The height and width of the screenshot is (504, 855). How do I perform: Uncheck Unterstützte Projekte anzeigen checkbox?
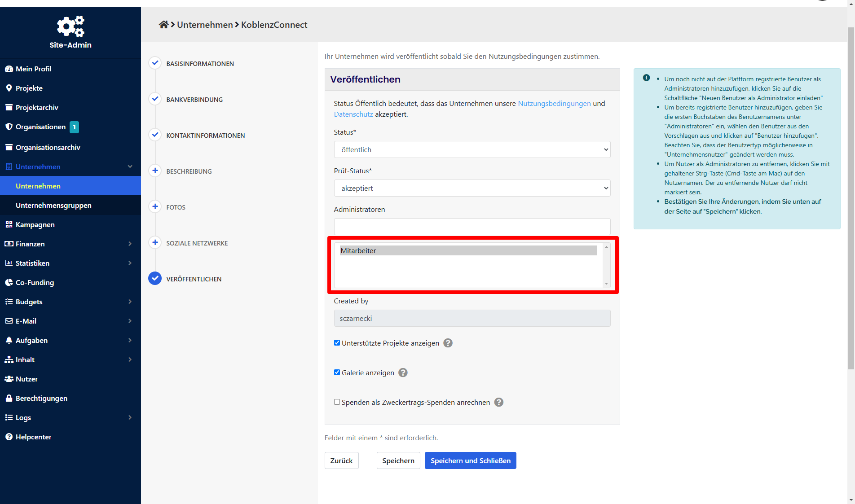[x=337, y=343]
